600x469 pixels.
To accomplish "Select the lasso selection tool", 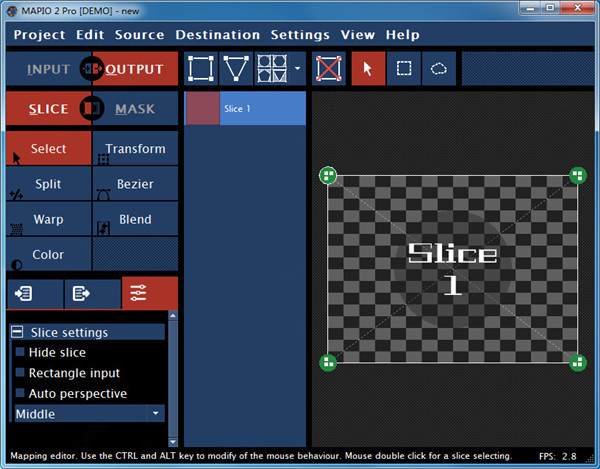I will [x=439, y=69].
